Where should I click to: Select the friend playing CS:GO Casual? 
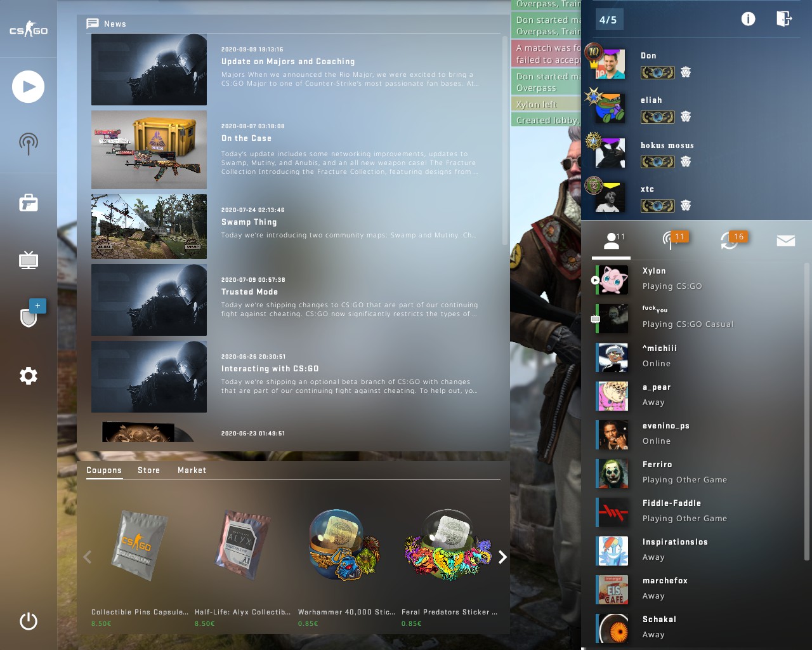point(696,318)
